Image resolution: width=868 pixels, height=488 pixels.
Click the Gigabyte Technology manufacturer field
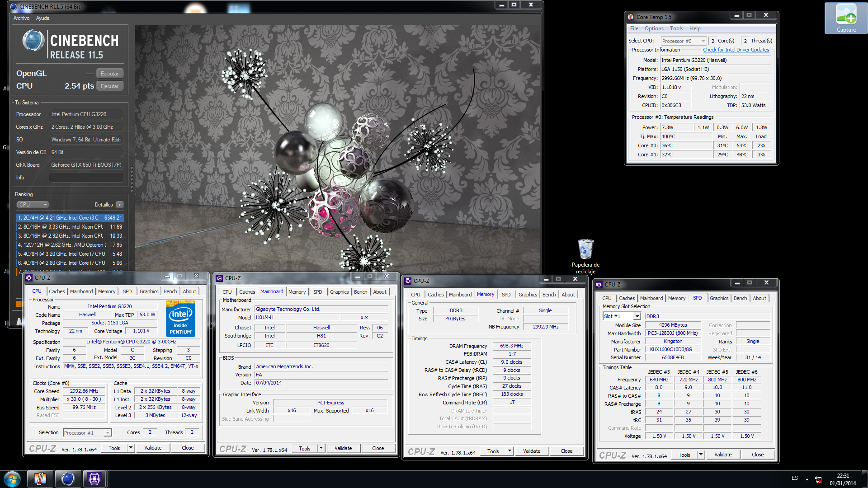(321, 309)
